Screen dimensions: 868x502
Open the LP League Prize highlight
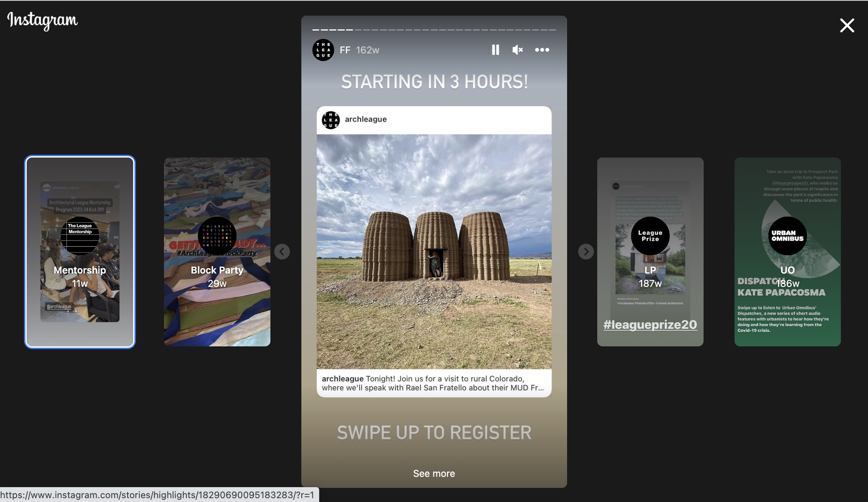click(x=650, y=252)
